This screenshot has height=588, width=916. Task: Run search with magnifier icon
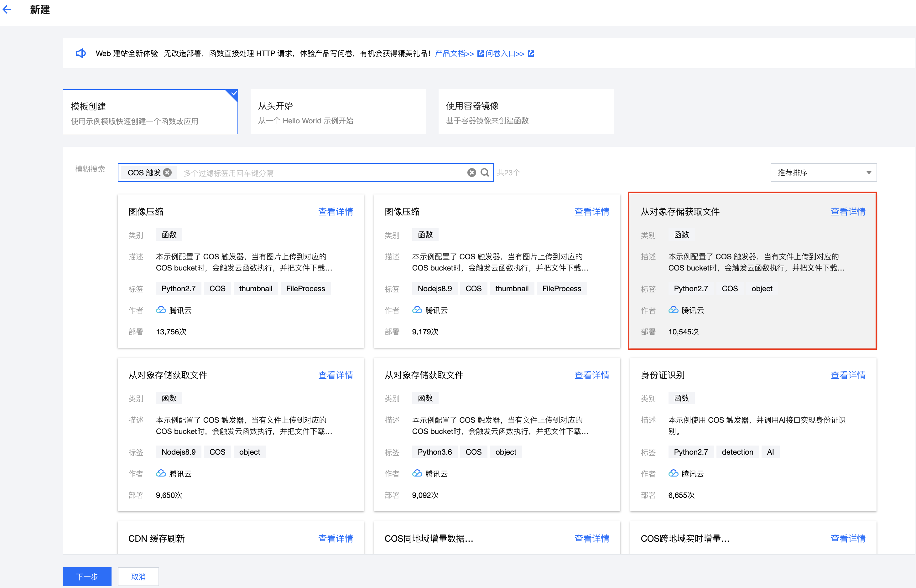485,173
